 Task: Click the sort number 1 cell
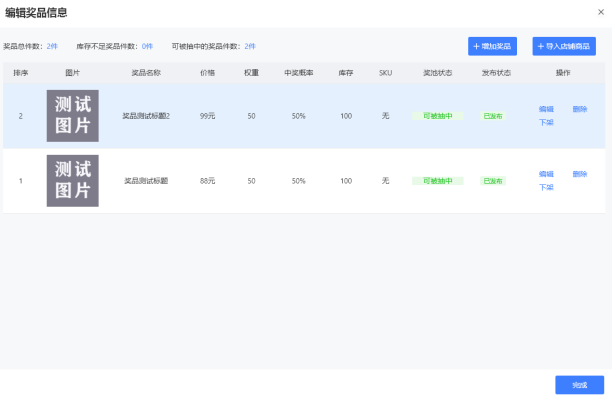tap(21, 181)
